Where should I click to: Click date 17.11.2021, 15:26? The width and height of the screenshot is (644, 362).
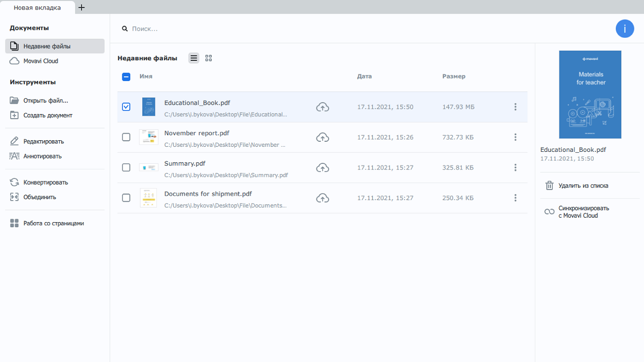click(385, 137)
